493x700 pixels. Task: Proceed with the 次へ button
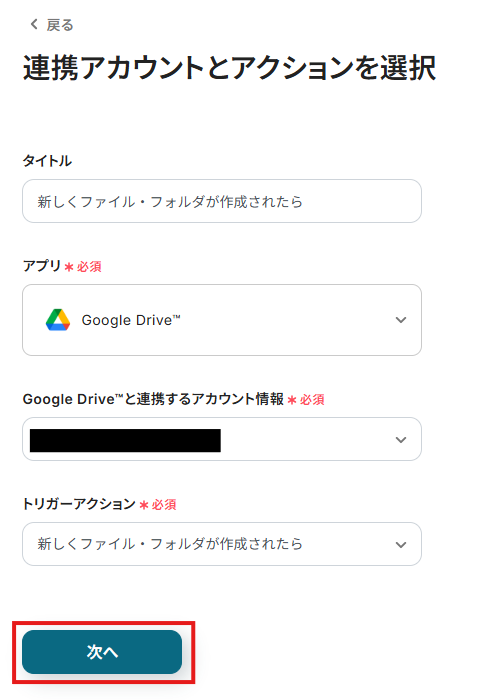pos(102,652)
